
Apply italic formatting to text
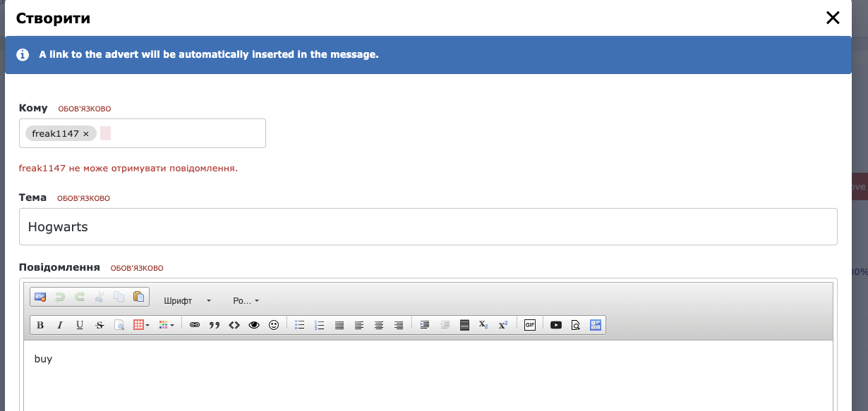60,325
